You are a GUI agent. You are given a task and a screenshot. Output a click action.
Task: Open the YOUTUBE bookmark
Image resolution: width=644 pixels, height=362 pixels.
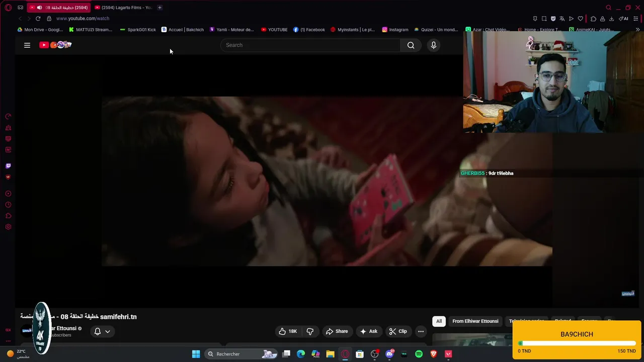(x=274, y=30)
